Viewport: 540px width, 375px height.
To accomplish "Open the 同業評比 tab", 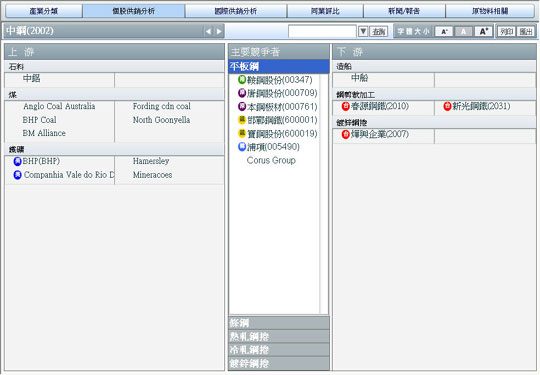I will pos(325,11).
